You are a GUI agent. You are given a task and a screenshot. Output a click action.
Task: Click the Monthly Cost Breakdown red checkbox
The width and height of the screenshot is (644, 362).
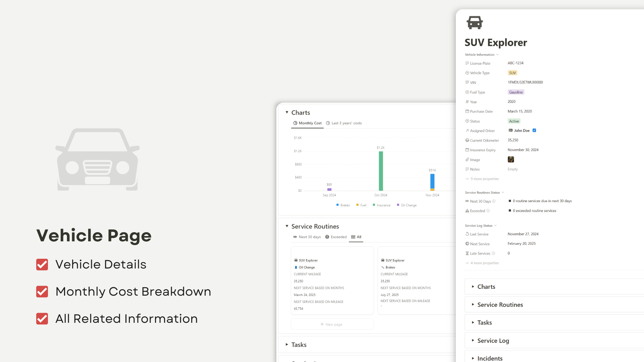pyautogui.click(x=42, y=292)
